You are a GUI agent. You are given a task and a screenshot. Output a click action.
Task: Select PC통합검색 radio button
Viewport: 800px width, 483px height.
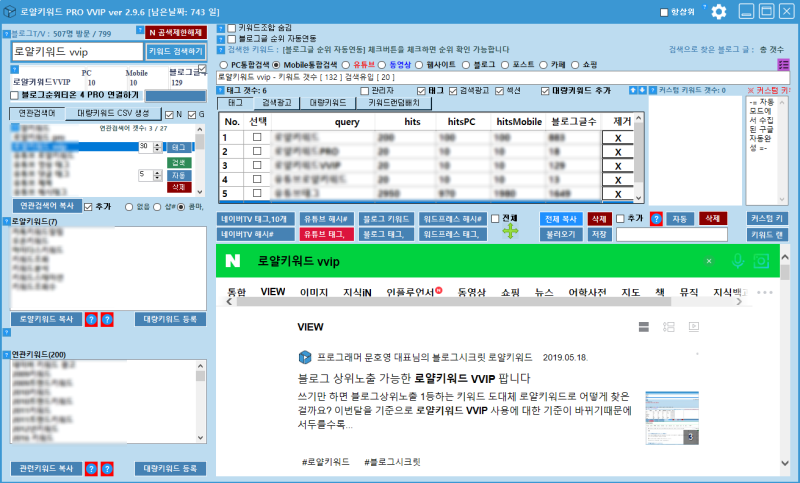223,65
